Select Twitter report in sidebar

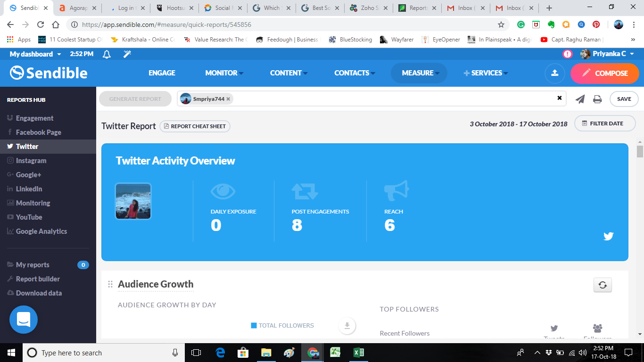pyautogui.click(x=48, y=147)
